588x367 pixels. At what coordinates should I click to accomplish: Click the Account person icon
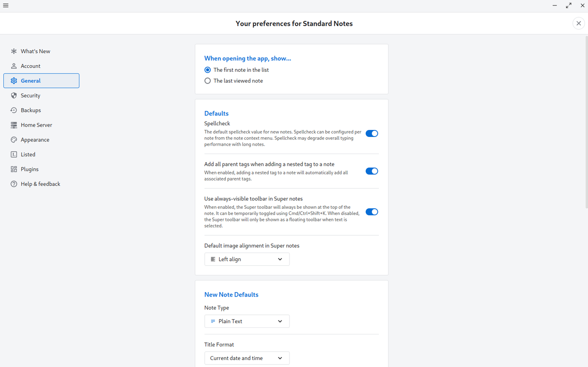pyautogui.click(x=14, y=66)
